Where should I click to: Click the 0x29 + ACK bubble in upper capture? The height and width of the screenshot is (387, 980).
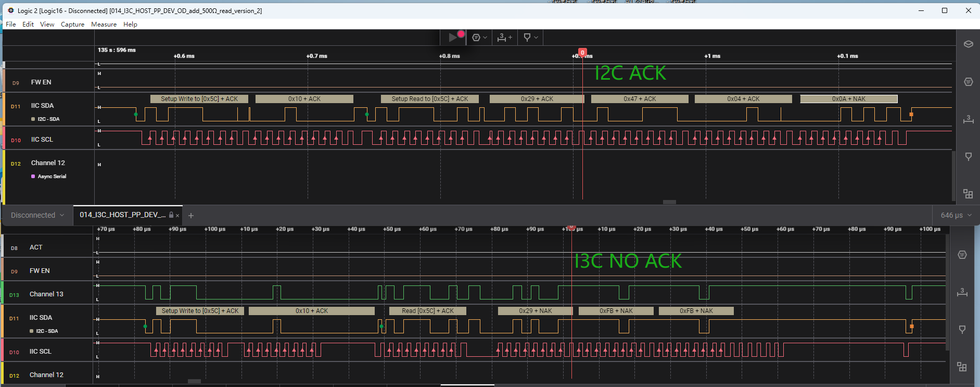point(537,99)
